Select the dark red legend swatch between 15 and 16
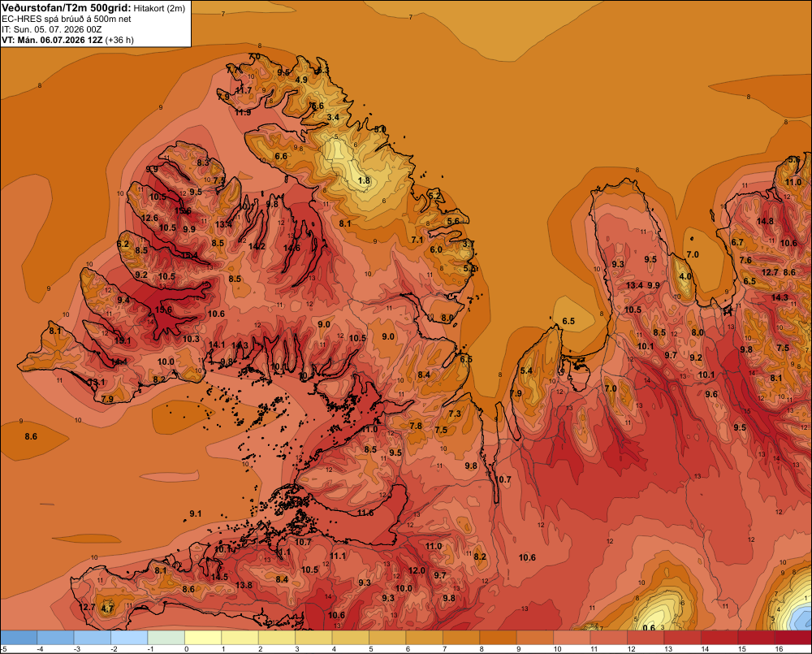The height and width of the screenshot is (654, 812). [756, 637]
